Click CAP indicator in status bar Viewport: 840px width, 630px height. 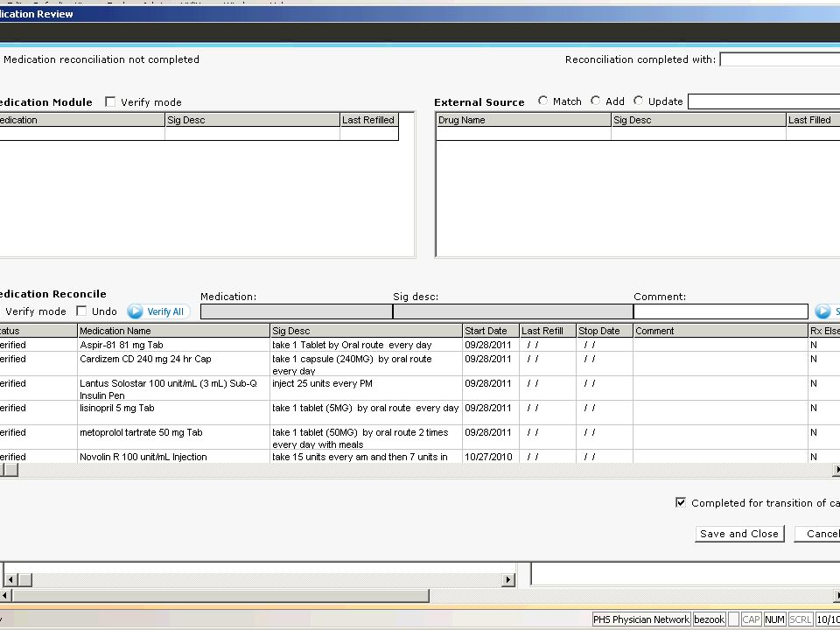tap(751, 619)
